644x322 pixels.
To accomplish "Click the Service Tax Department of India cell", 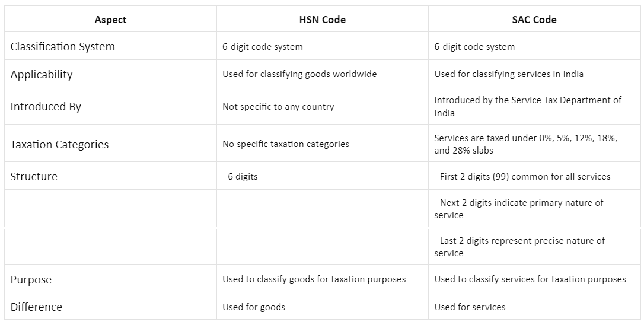I will tap(528, 106).
